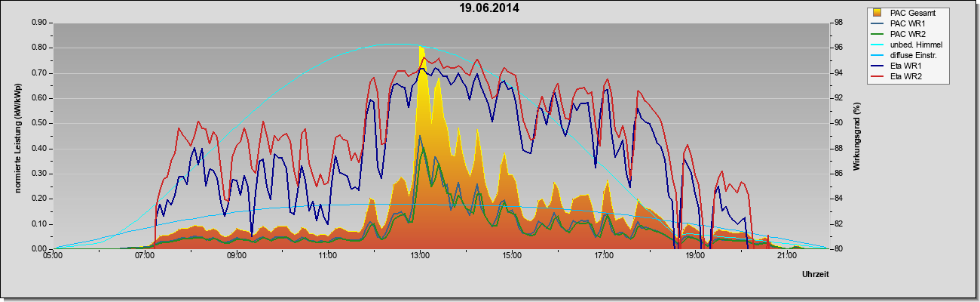Screen dimensions: 980x302
Task: Click the 09:00 time axis label
Action: [237, 256]
